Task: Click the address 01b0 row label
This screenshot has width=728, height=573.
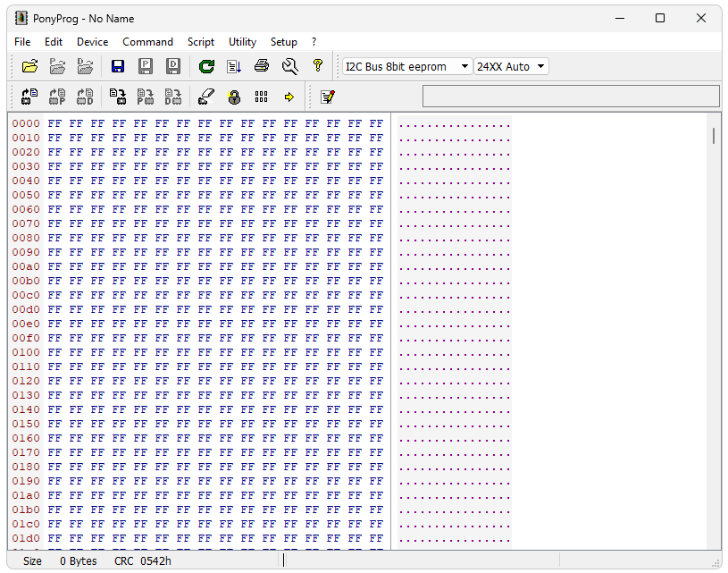Action: (x=26, y=510)
